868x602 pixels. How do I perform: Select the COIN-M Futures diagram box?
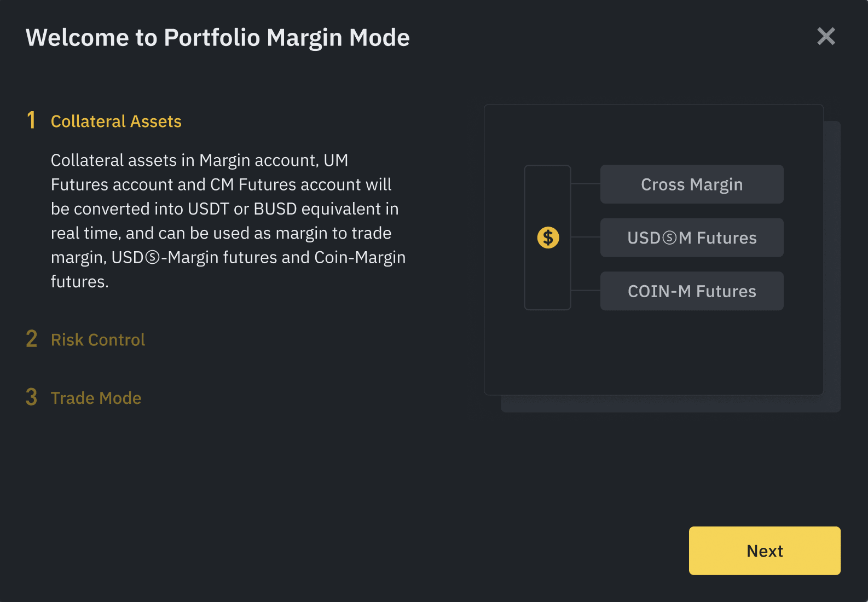691,291
